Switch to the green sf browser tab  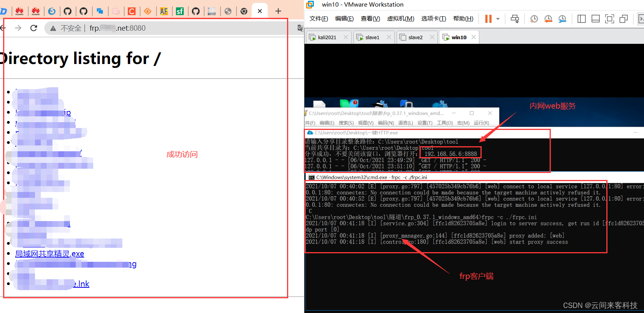180,11
